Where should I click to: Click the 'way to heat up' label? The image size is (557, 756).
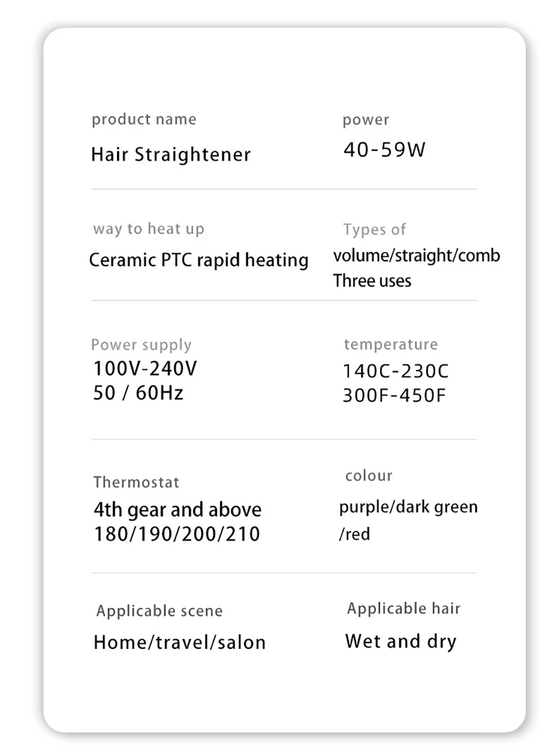[x=149, y=229]
